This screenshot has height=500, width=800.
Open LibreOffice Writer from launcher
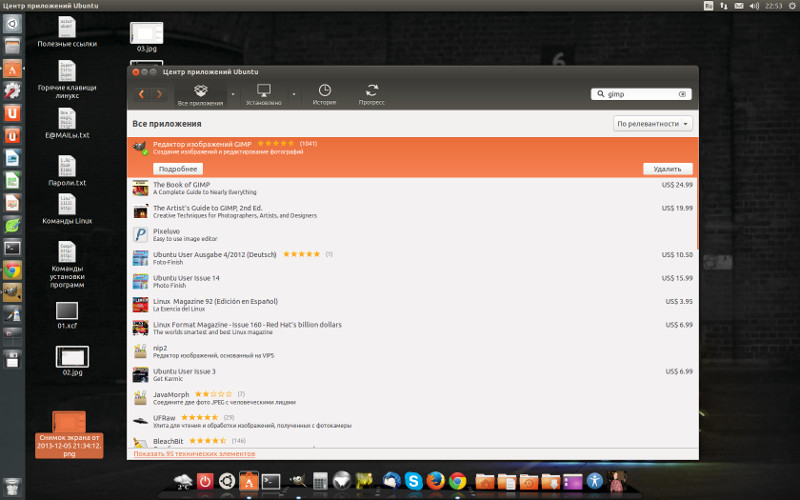click(12, 158)
